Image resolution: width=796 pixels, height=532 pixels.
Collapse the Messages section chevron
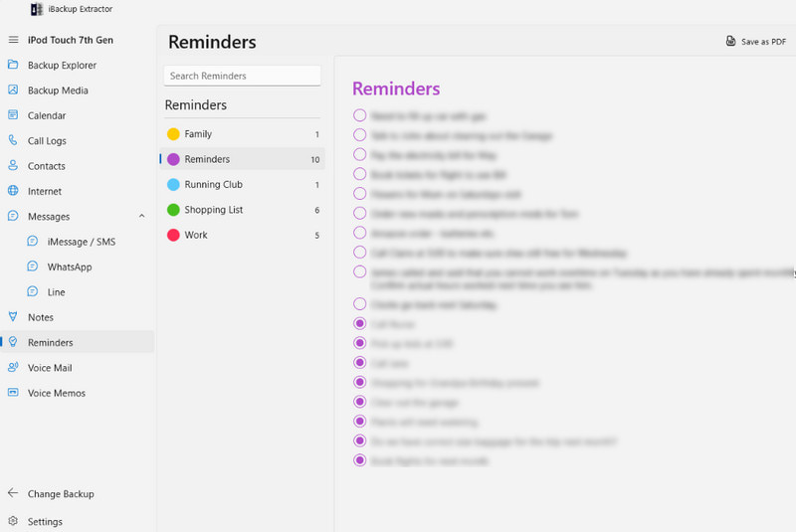[141, 216]
